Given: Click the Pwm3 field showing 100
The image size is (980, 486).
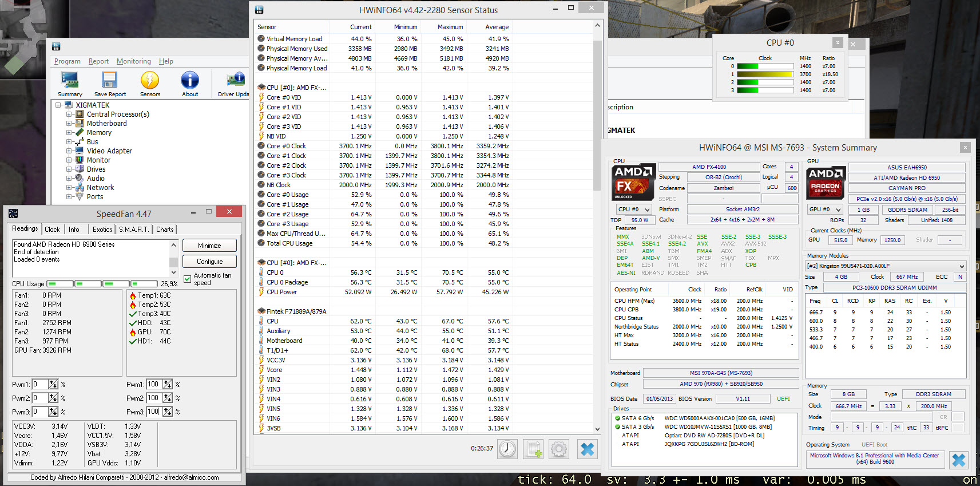Looking at the screenshot, I should 154,412.
